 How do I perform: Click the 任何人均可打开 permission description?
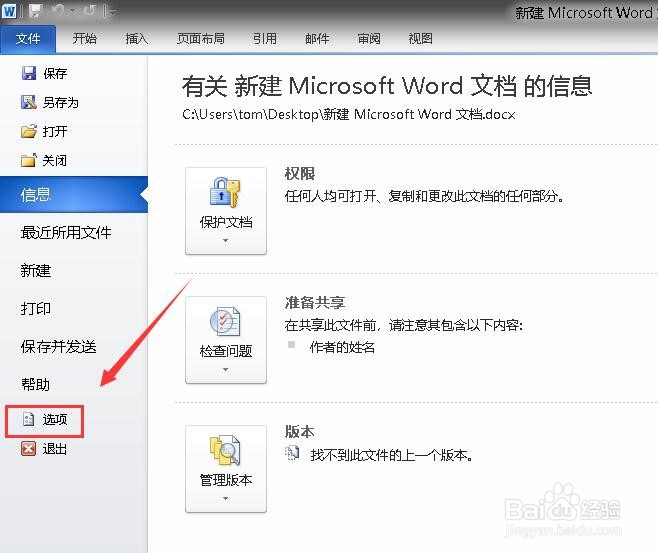pos(424,196)
